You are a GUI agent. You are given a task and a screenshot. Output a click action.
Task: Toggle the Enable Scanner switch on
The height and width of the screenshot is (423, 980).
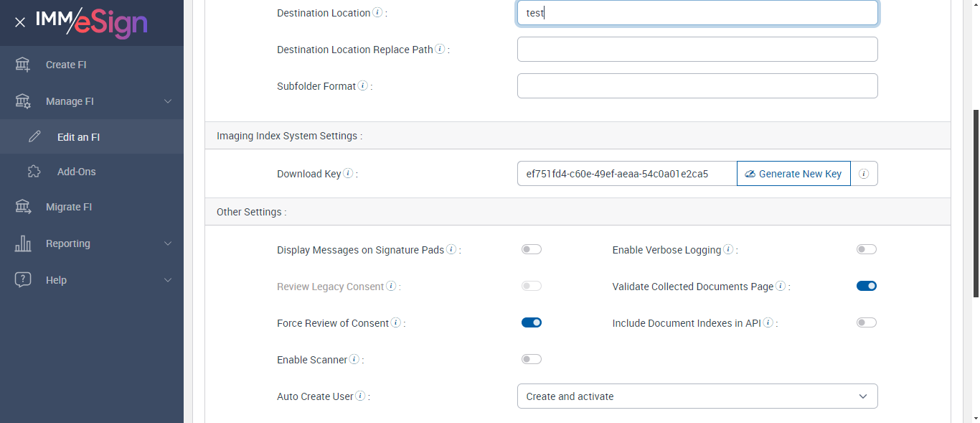click(531, 360)
